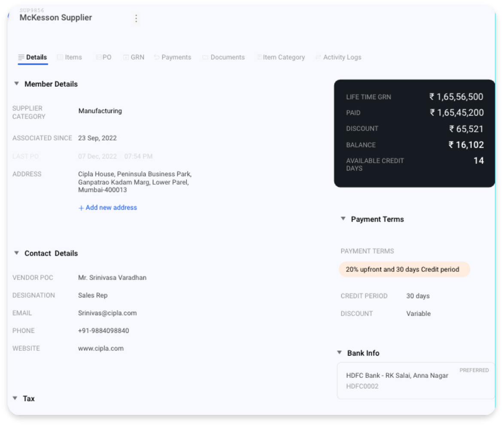
Task: Click the Items tab icon
Action: [60, 57]
